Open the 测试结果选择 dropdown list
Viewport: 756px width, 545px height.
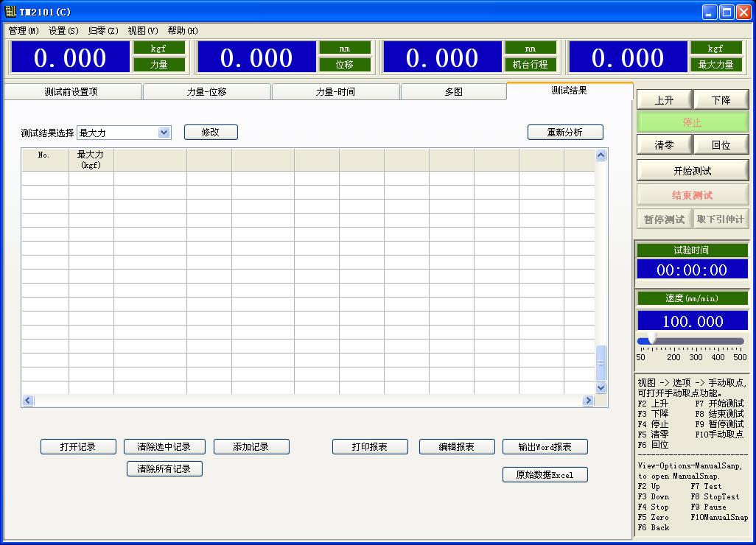tap(164, 133)
